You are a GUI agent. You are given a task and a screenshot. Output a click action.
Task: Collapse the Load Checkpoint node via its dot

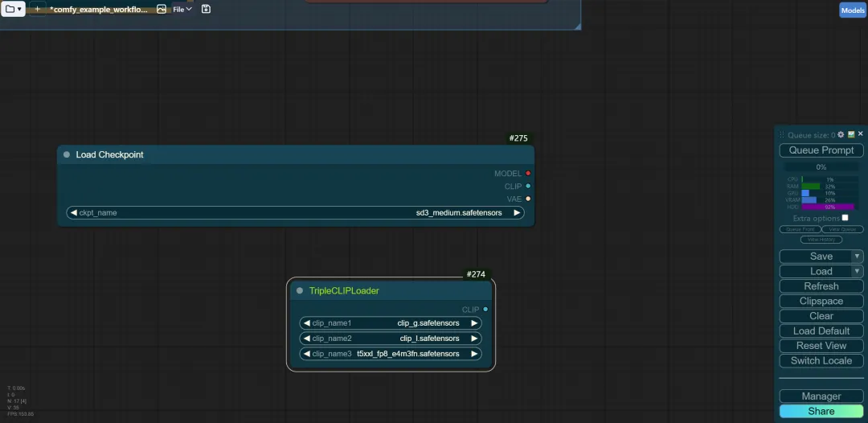pyautogui.click(x=67, y=154)
